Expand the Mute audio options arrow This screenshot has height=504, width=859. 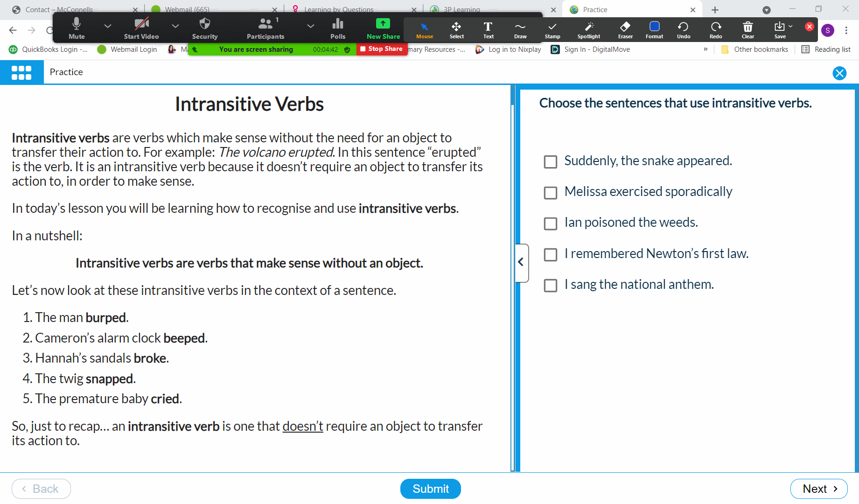108,26
